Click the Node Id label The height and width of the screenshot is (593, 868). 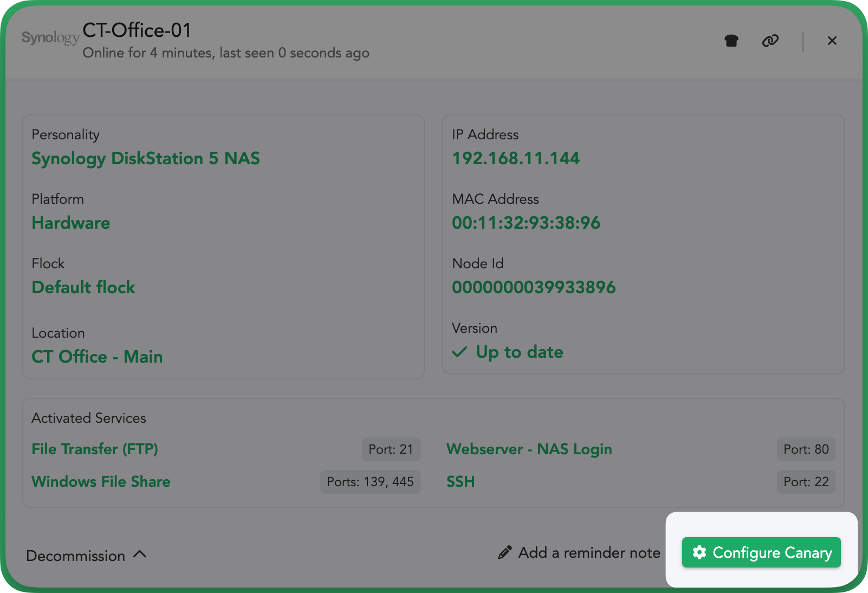coord(478,263)
